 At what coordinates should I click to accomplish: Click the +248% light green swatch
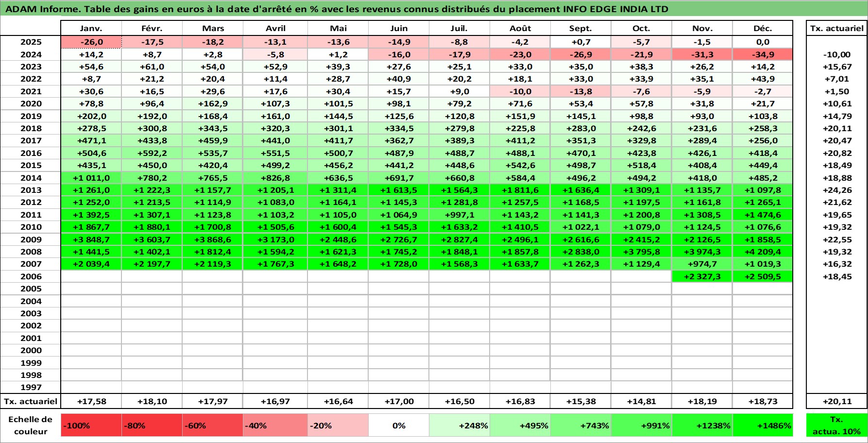point(460,425)
